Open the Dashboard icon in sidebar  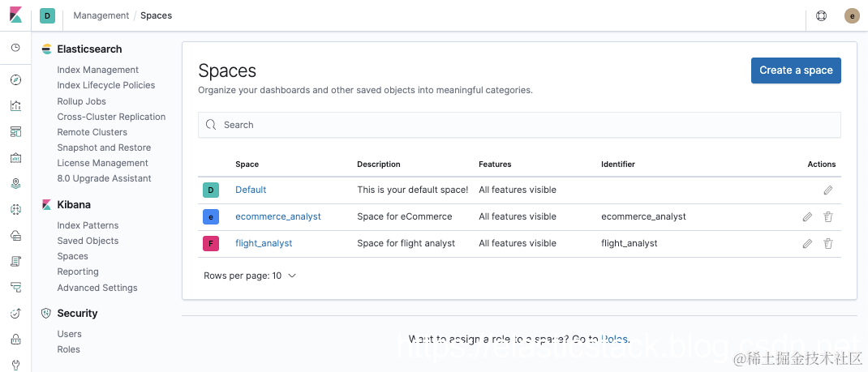tap(15, 131)
